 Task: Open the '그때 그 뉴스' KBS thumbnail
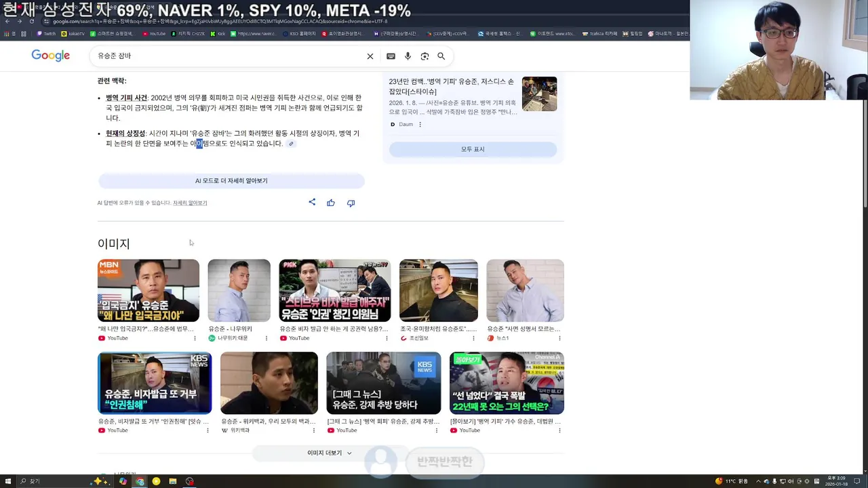click(384, 383)
